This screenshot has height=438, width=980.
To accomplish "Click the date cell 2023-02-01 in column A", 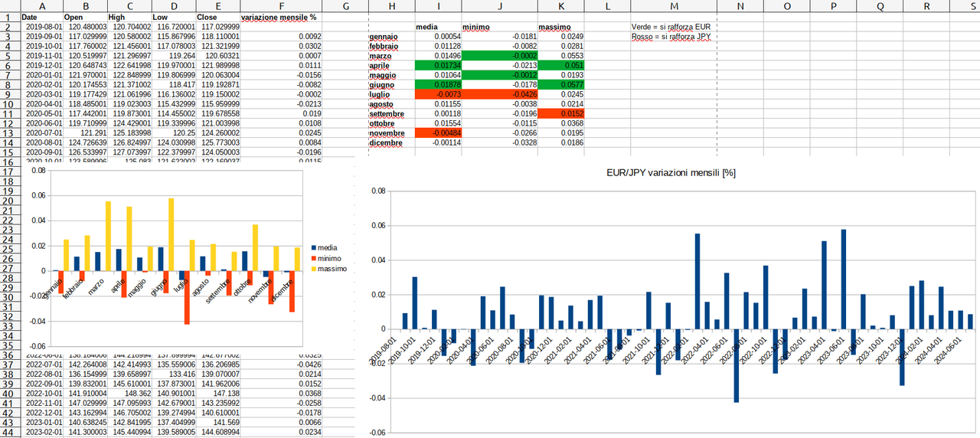I will 41,433.
